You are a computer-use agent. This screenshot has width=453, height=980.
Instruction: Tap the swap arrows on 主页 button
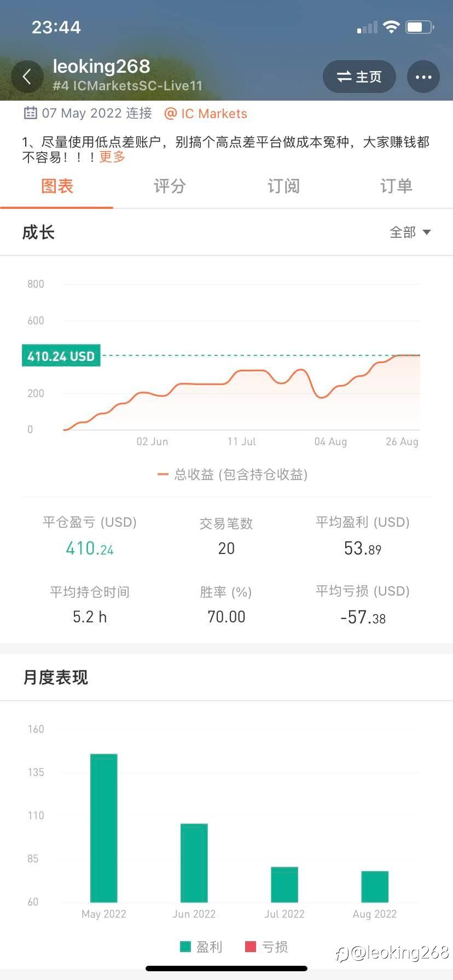click(x=344, y=77)
